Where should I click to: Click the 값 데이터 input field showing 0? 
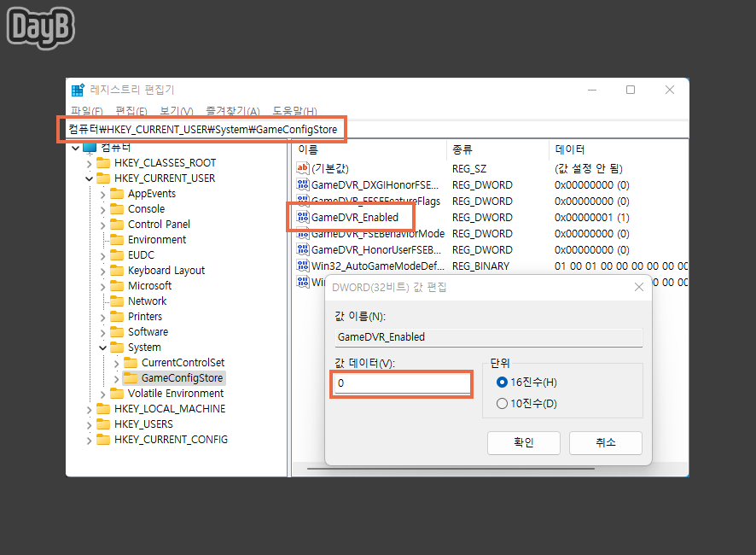pos(401,383)
